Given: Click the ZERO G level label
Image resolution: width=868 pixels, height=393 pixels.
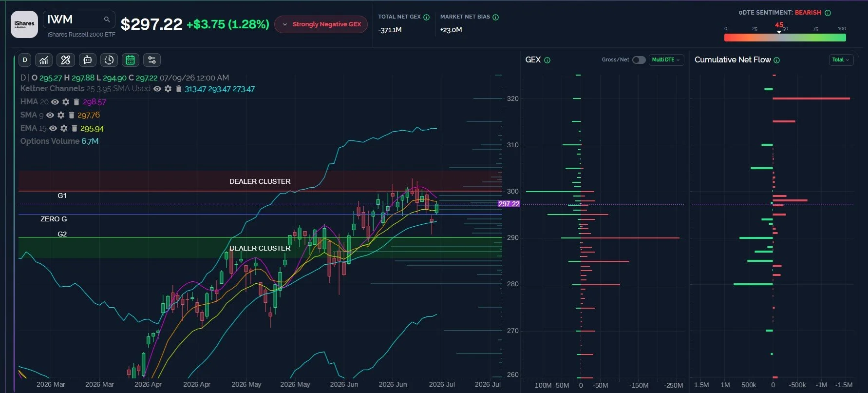Looking at the screenshot, I should [x=54, y=219].
